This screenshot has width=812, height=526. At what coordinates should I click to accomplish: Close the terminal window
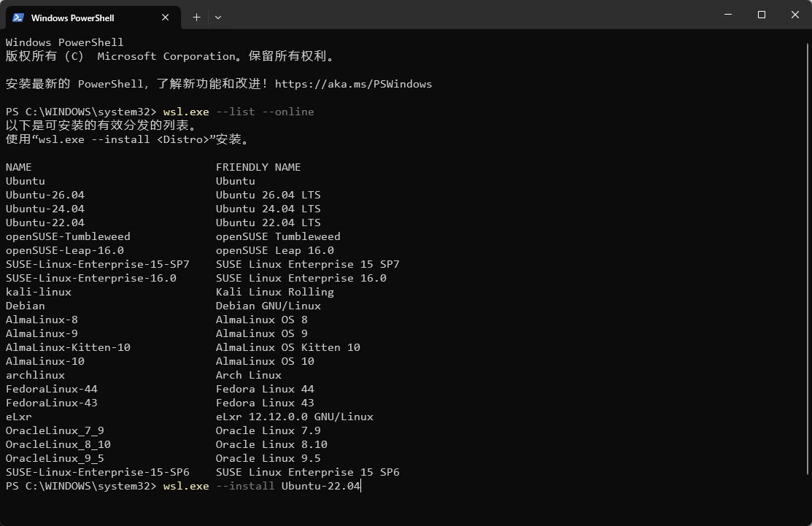click(x=795, y=15)
